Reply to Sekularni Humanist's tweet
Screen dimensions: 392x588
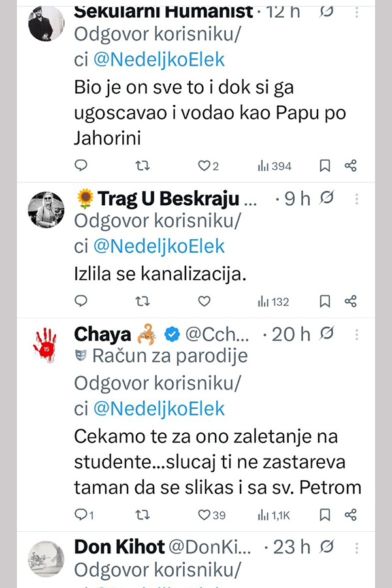pos(81,166)
